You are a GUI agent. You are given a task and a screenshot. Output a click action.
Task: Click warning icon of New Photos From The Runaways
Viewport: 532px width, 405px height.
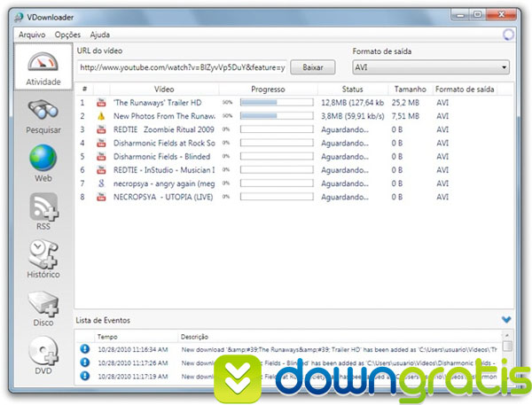pyautogui.click(x=101, y=116)
